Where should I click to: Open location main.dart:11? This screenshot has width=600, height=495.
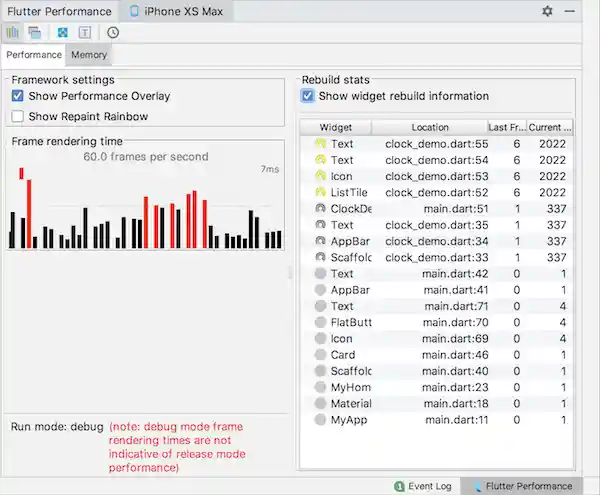click(x=457, y=420)
